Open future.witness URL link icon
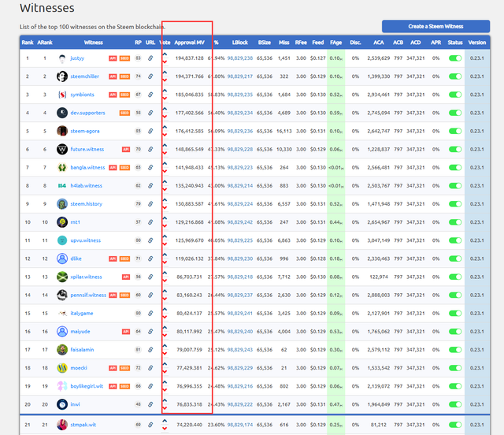 tap(150, 149)
